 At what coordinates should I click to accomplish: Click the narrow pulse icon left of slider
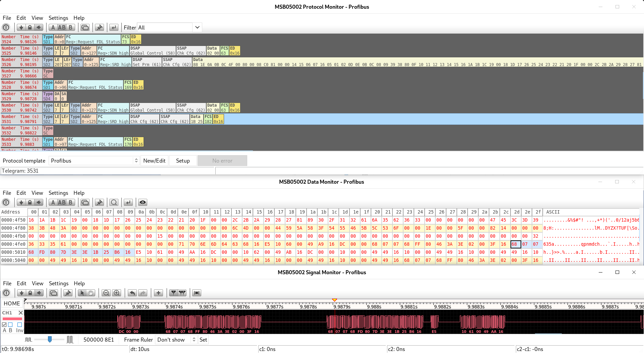(29, 340)
